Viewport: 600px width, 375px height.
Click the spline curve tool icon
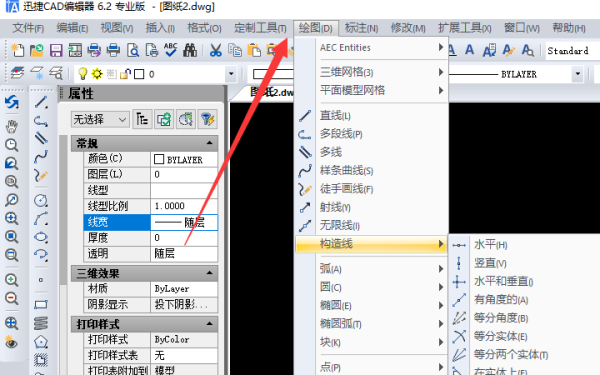pyautogui.click(x=41, y=157)
